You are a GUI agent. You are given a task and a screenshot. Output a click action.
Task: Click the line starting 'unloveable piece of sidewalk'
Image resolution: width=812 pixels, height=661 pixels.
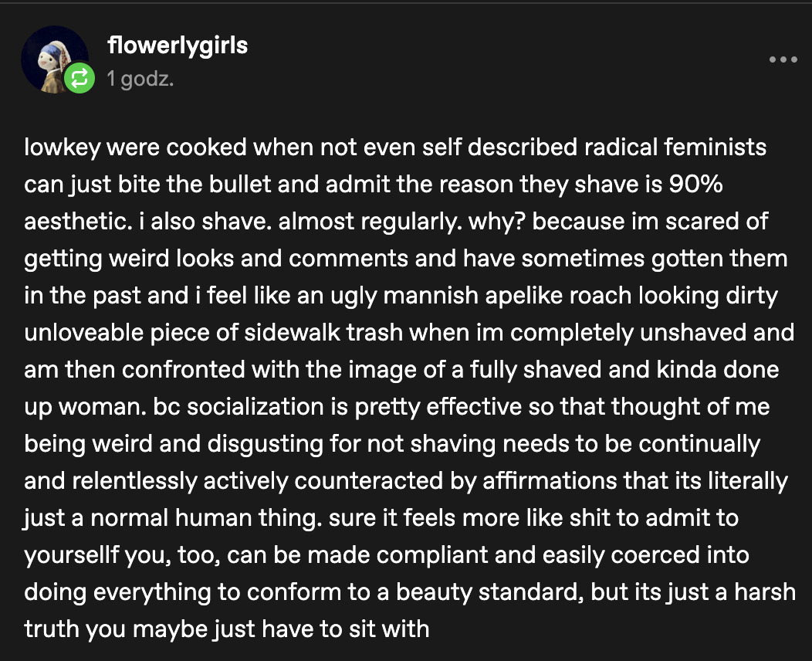point(409,333)
